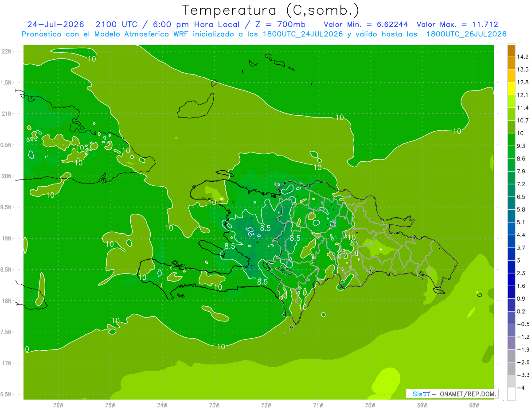Click the orange-brown top colorbar swatch above 14.2
532x411 pixels.
click(x=511, y=51)
